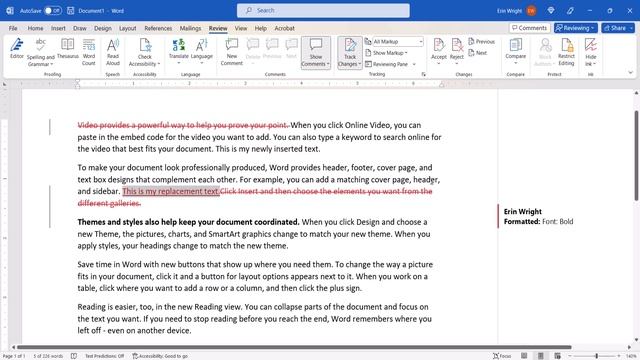Open Restrict Editing pane

click(x=566, y=52)
